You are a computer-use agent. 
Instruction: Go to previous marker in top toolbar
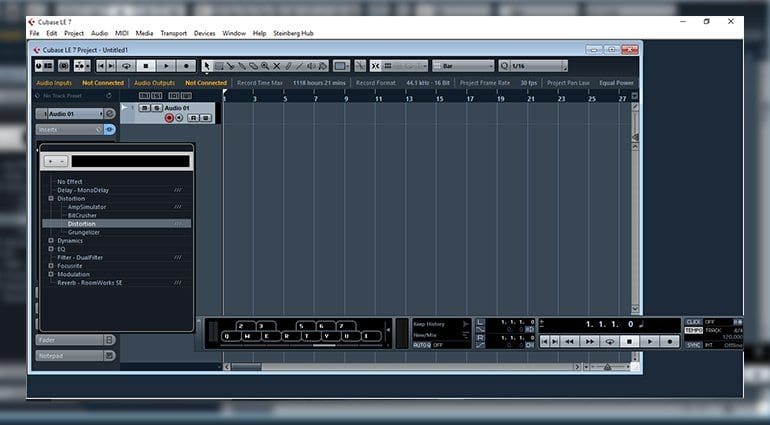click(101, 66)
